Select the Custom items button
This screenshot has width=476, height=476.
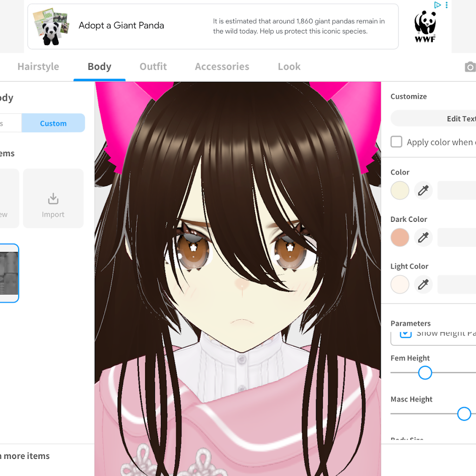tap(53, 123)
